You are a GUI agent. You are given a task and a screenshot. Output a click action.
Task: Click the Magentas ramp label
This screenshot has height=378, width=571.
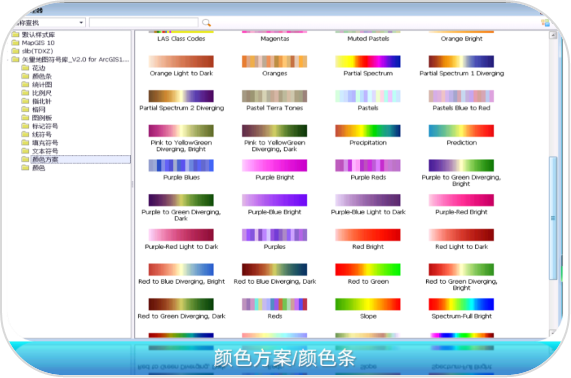(275, 39)
